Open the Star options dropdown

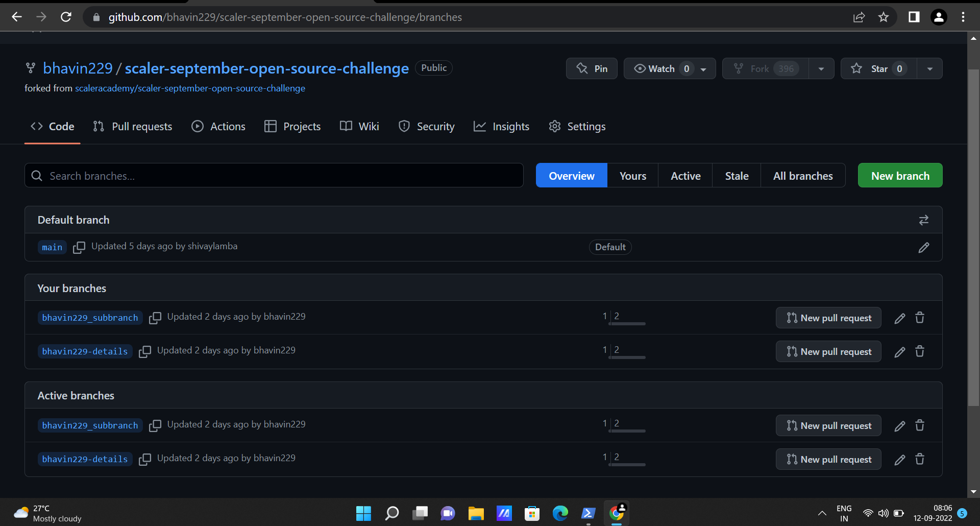(x=929, y=68)
